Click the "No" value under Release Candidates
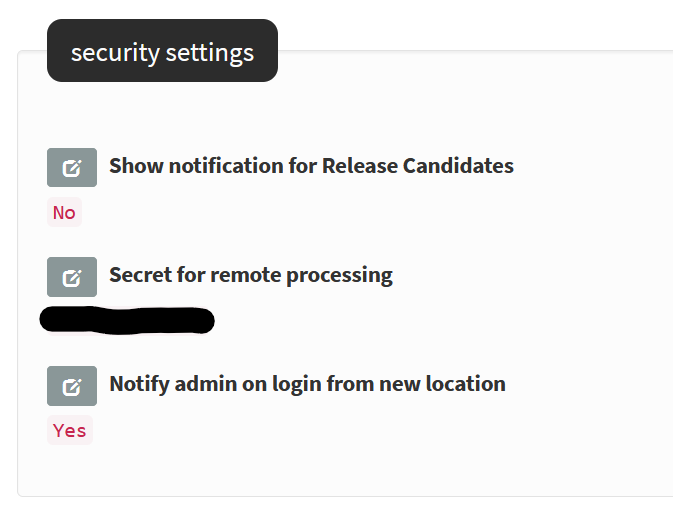Viewport: 673px width, 511px height. tap(64, 212)
